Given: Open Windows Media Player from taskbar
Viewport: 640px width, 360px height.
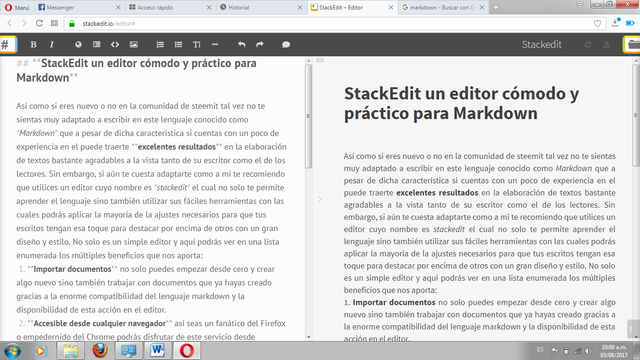Looking at the screenshot, I should (40, 351).
